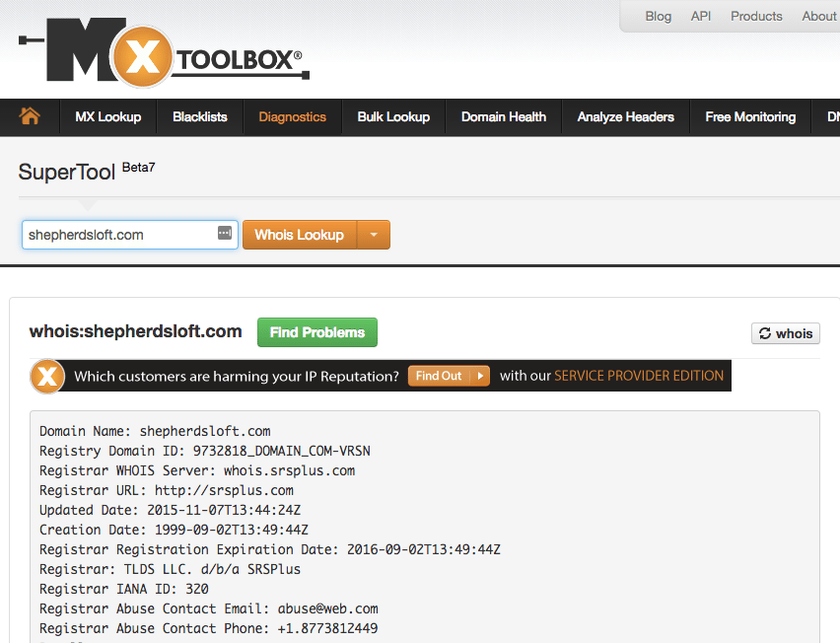Open the Whois Lookup dropdown arrow
The width and height of the screenshot is (840, 643).
374,235
